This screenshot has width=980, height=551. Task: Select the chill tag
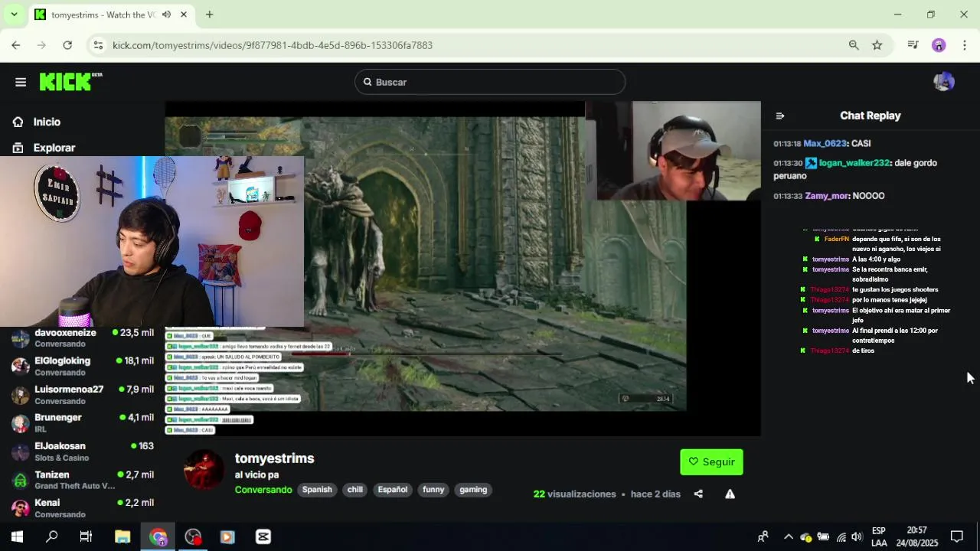pyautogui.click(x=354, y=490)
